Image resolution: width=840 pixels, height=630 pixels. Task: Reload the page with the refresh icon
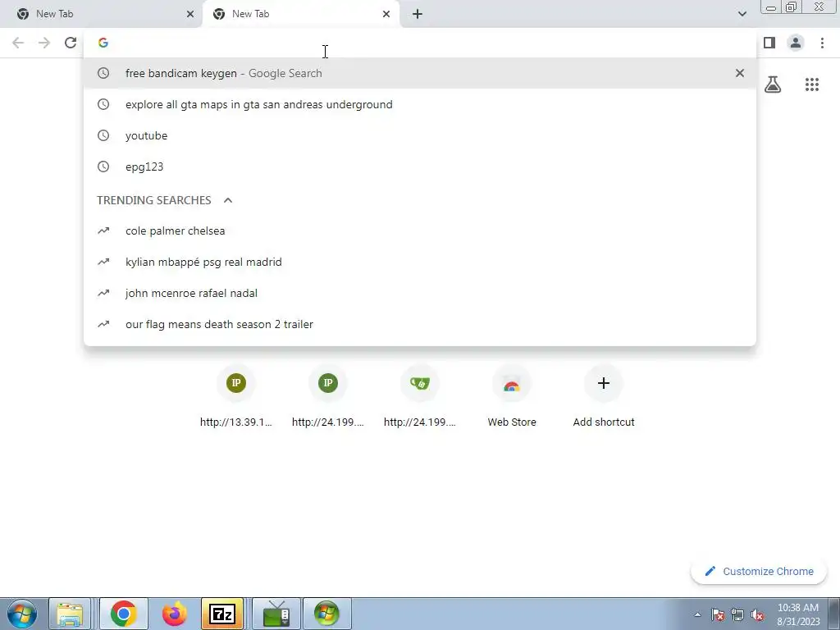click(71, 43)
